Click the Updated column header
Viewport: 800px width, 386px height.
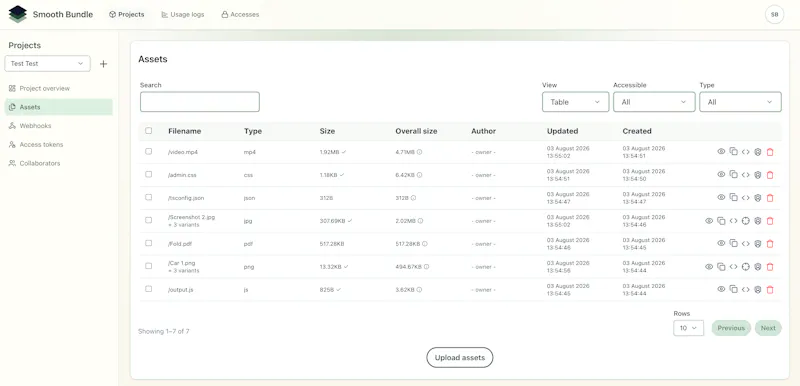tap(562, 131)
